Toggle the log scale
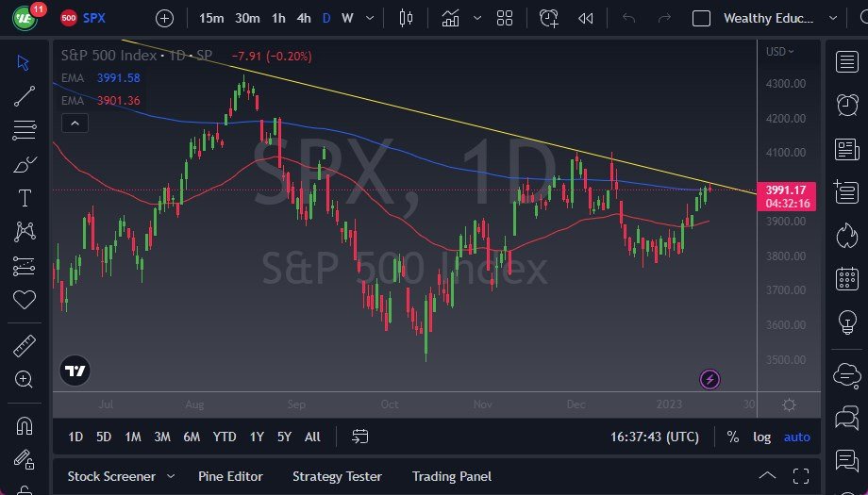 pos(761,437)
